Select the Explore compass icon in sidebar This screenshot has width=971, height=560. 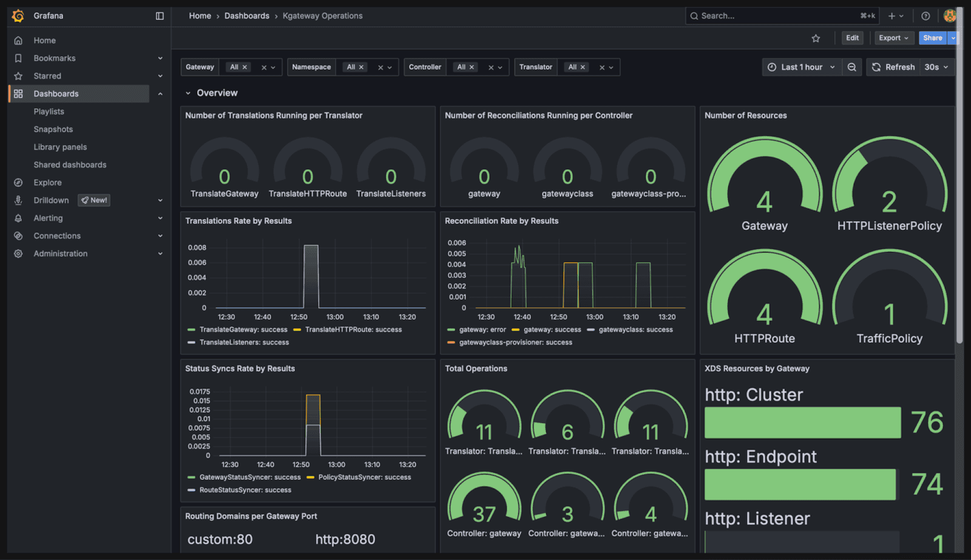click(x=18, y=182)
